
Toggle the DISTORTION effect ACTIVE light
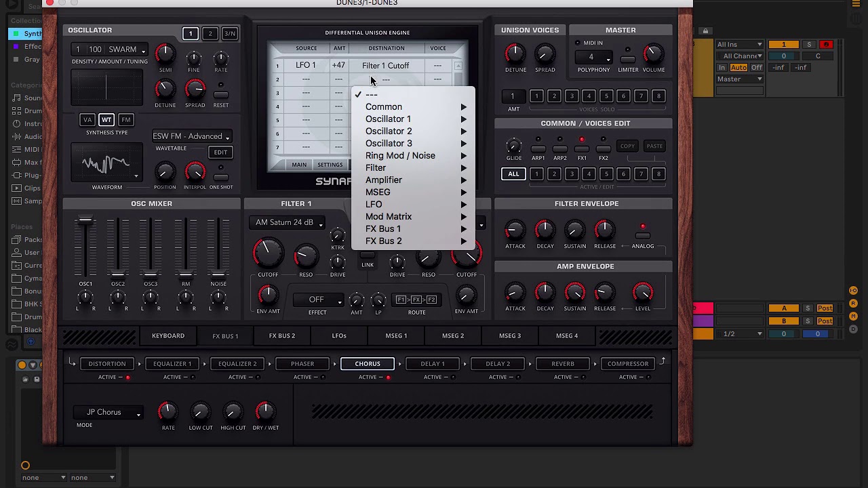pyautogui.click(x=127, y=378)
